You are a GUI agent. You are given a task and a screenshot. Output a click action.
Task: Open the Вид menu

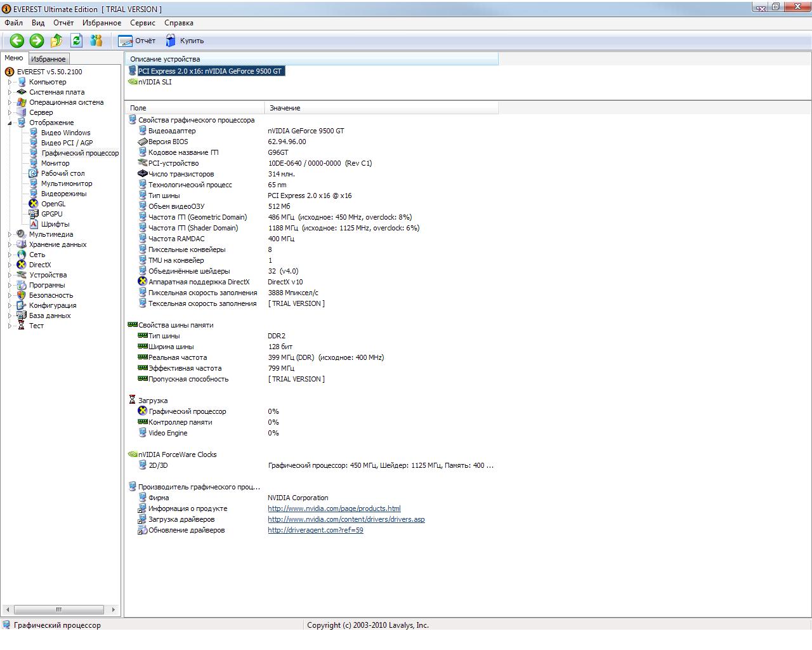coord(38,22)
